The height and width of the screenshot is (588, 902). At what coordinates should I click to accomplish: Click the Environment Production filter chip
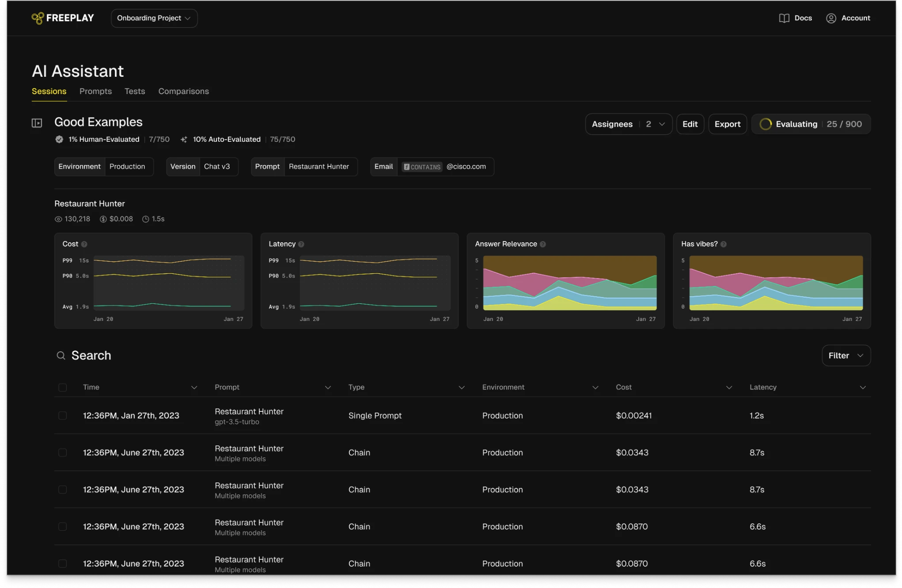pyautogui.click(x=104, y=167)
